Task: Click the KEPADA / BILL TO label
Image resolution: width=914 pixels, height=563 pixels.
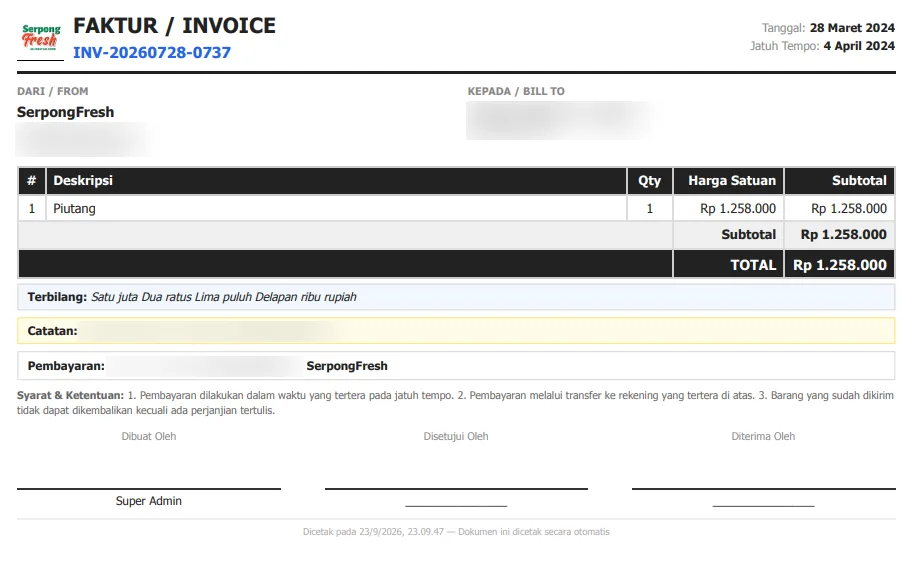Action: tap(516, 91)
